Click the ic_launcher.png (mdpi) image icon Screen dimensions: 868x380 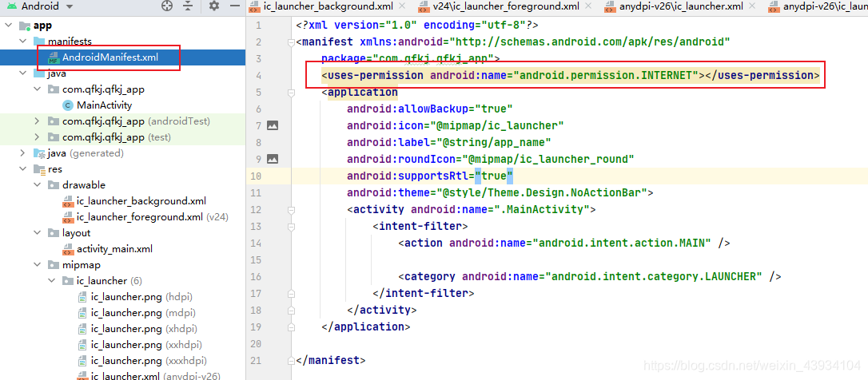[x=82, y=313]
